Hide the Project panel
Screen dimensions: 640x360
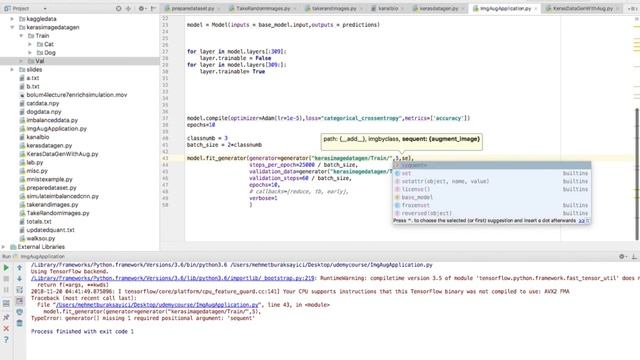coord(153,8)
